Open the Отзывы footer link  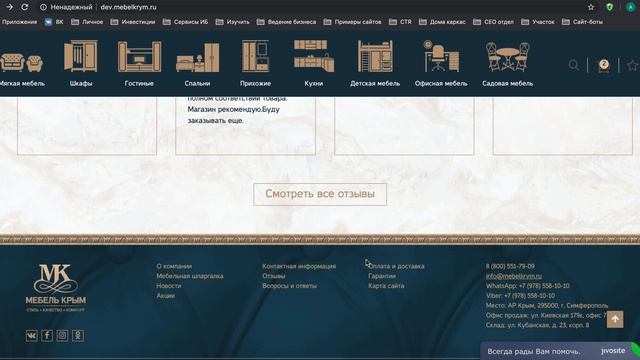point(273,276)
